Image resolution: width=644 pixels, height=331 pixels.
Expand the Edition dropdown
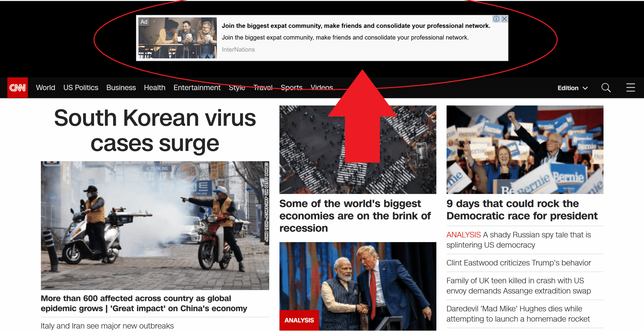coord(573,88)
